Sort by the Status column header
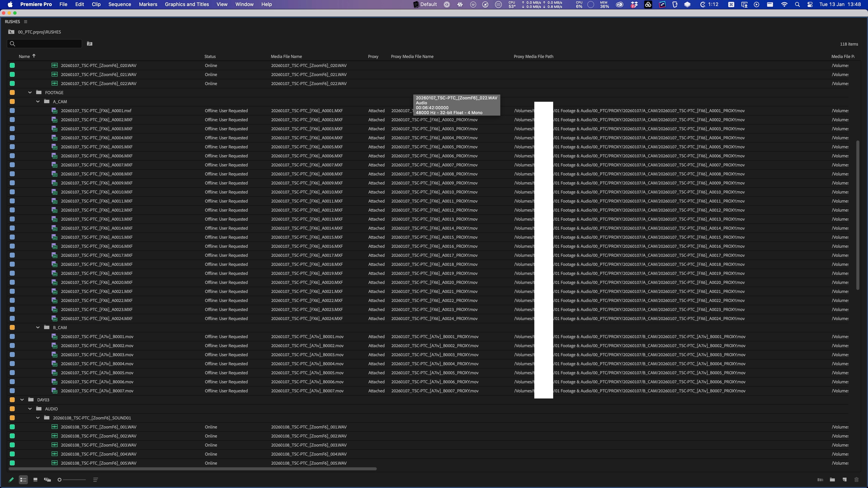 (x=210, y=56)
